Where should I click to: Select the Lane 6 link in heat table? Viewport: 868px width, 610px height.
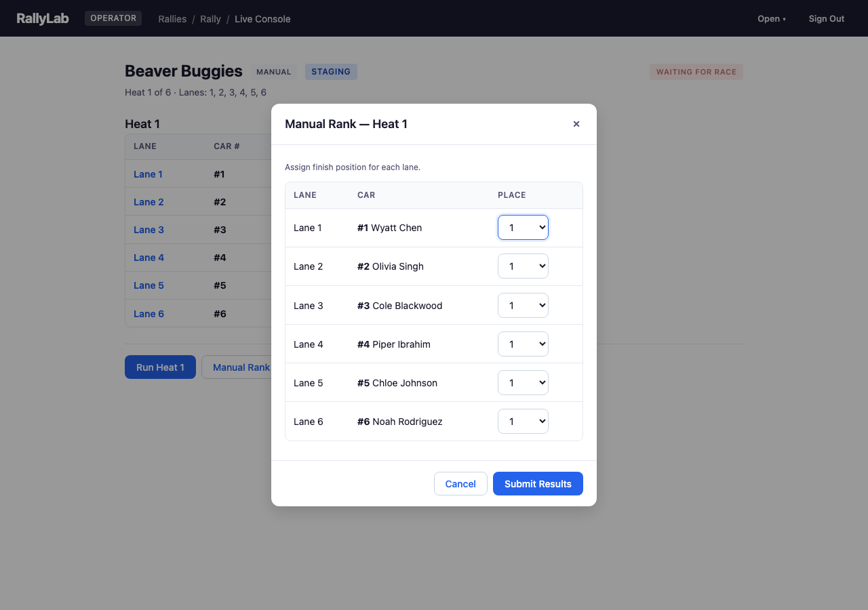[149, 314]
